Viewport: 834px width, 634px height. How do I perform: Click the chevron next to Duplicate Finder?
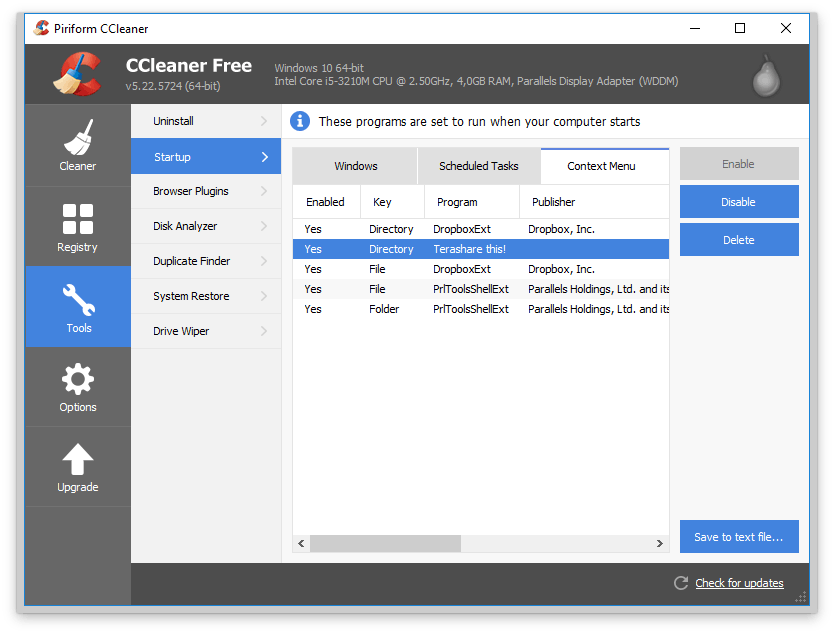264,261
